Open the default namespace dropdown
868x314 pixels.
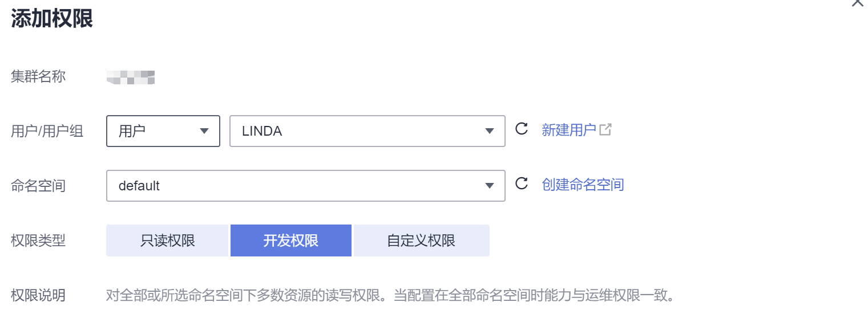pyautogui.click(x=297, y=186)
